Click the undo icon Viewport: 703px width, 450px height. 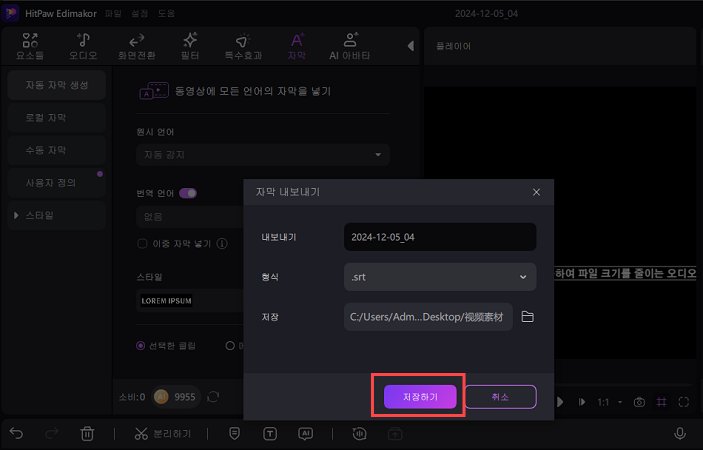click(16, 433)
